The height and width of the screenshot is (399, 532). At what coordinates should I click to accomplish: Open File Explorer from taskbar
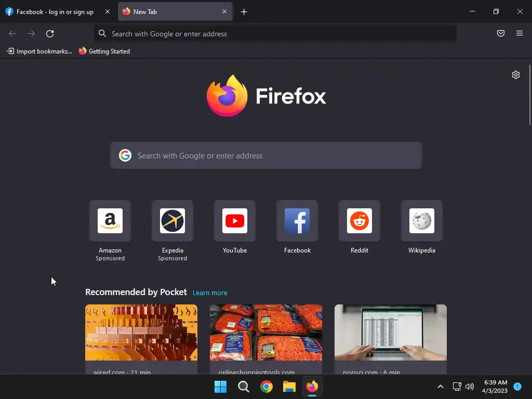point(289,387)
